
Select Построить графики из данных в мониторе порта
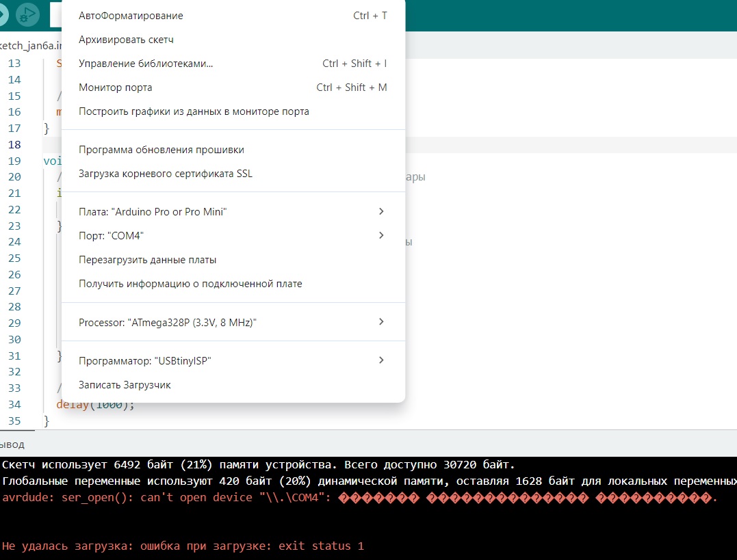tap(194, 111)
